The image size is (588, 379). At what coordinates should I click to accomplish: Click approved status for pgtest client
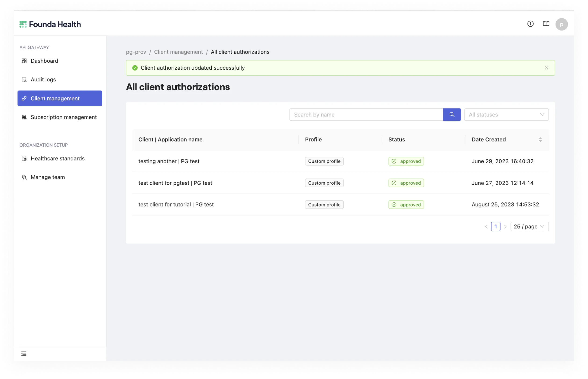click(x=406, y=183)
